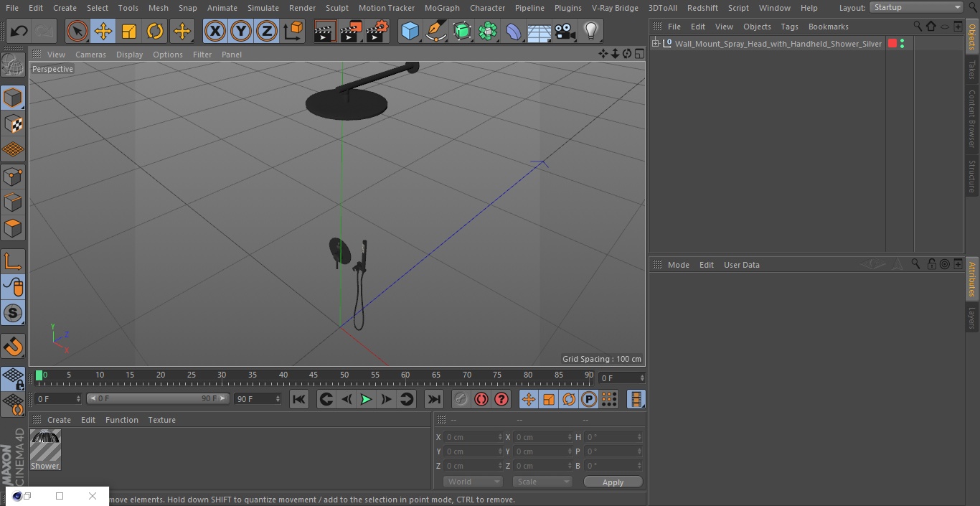The image size is (980, 506).
Task: Toggle parameter keyframe recording P
Action: 589,399
